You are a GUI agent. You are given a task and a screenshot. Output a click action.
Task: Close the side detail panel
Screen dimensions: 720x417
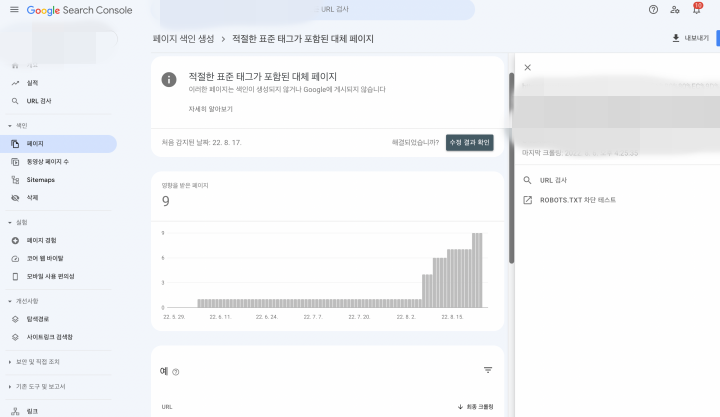tap(528, 68)
